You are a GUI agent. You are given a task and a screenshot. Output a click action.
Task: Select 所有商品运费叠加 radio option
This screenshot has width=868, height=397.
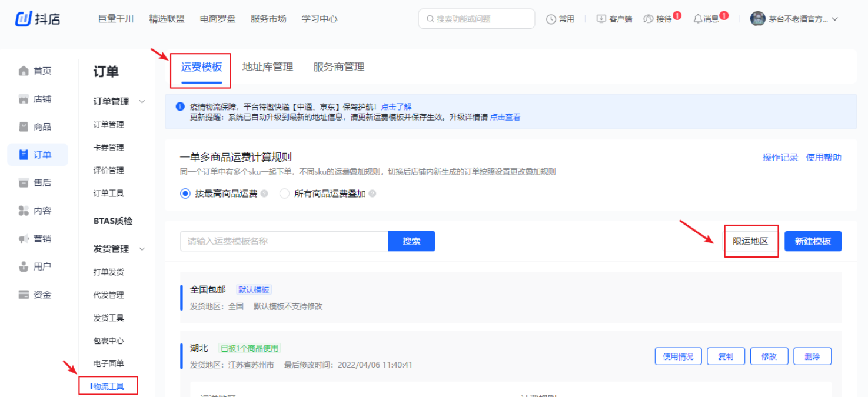point(285,194)
